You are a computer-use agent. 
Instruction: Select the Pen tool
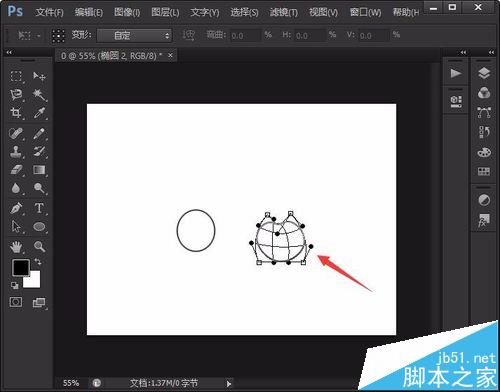pos(16,208)
